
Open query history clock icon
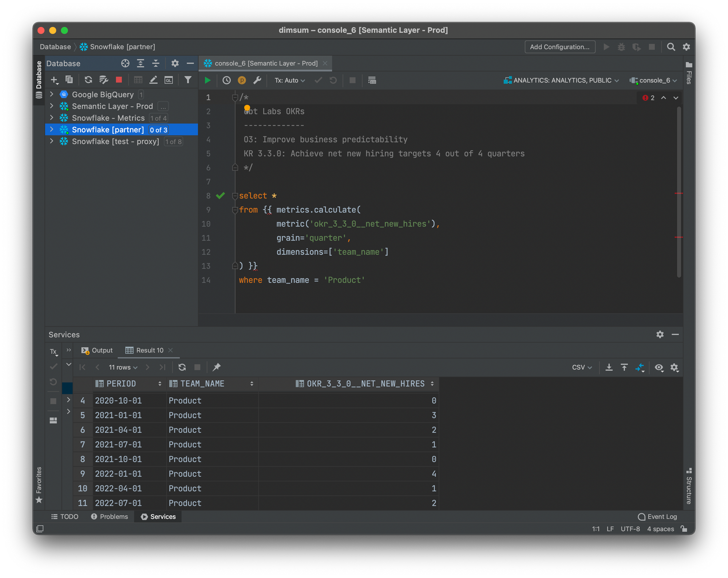coord(226,80)
